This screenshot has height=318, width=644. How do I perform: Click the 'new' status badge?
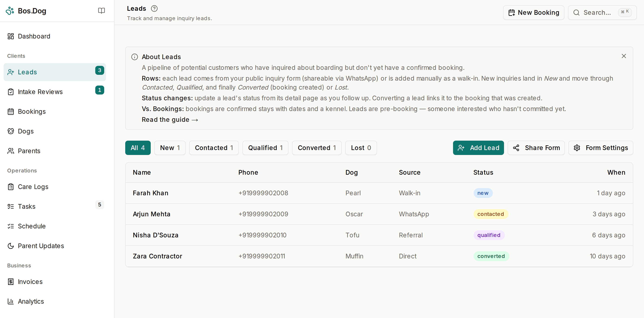tap(483, 193)
